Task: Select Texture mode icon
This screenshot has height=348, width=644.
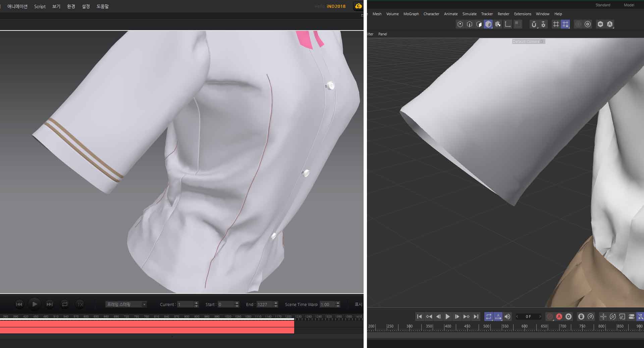Action: [x=498, y=24]
